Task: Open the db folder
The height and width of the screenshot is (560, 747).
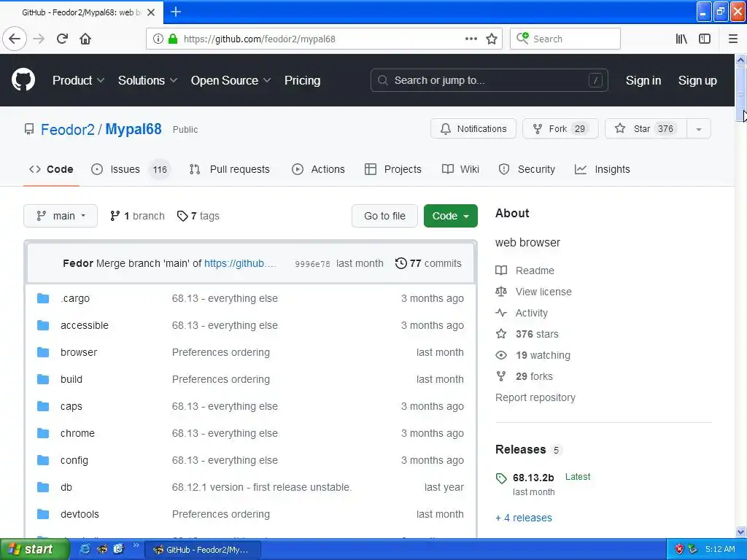Action: coord(66,487)
